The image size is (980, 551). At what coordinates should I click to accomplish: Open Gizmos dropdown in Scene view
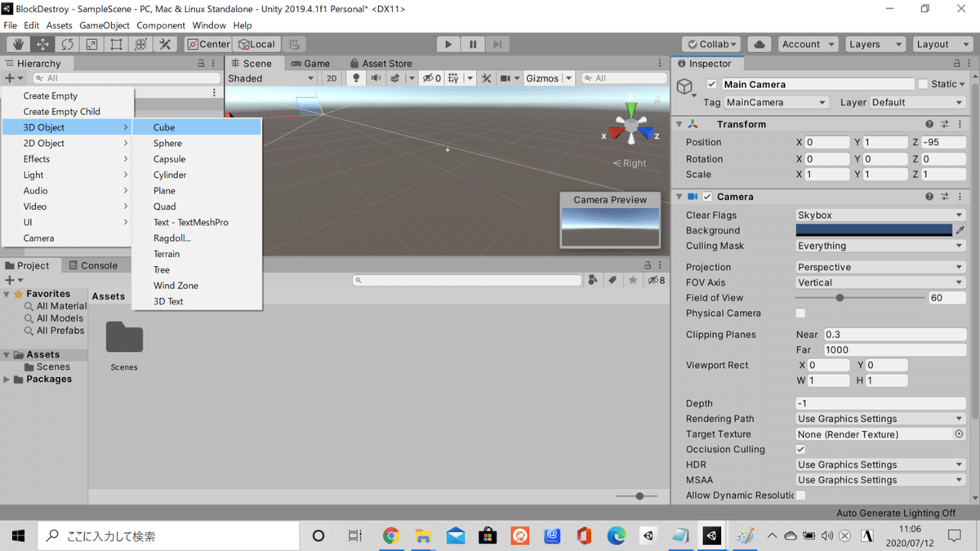click(549, 78)
